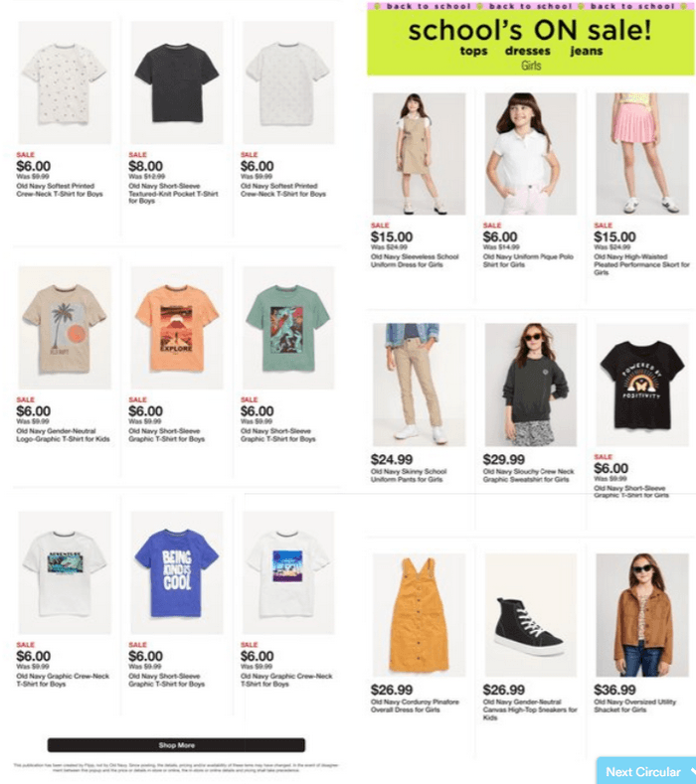This screenshot has width=696, height=784.
Task: Open the Sleeveless School Uniform Dress link
Action: [415, 260]
